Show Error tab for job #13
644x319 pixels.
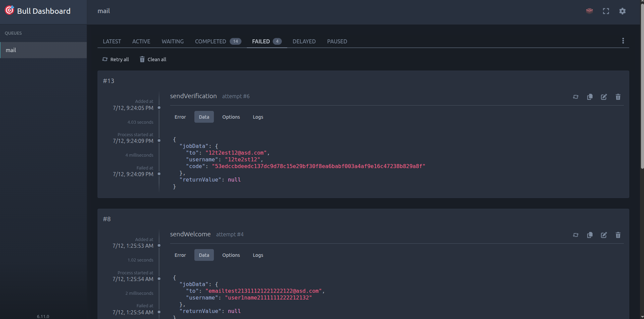(x=180, y=117)
